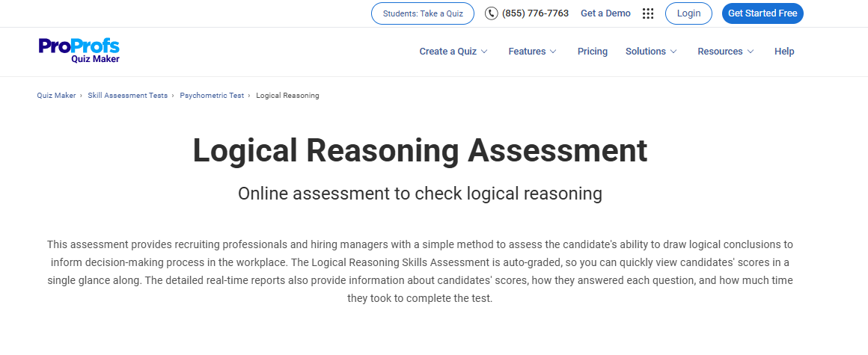Click the phone icon beside the number
The height and width of the screenshot is (355, 868).
click(491, 13)
